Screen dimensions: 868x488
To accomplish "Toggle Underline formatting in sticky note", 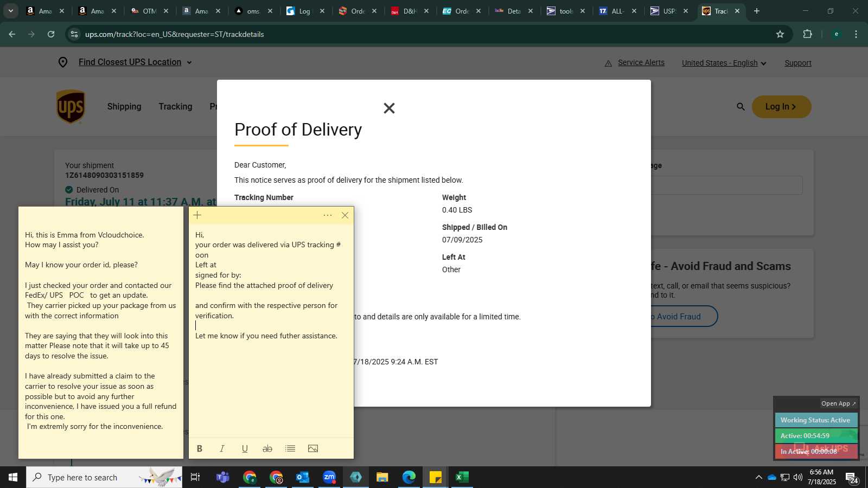I will [x=245, y=448].
